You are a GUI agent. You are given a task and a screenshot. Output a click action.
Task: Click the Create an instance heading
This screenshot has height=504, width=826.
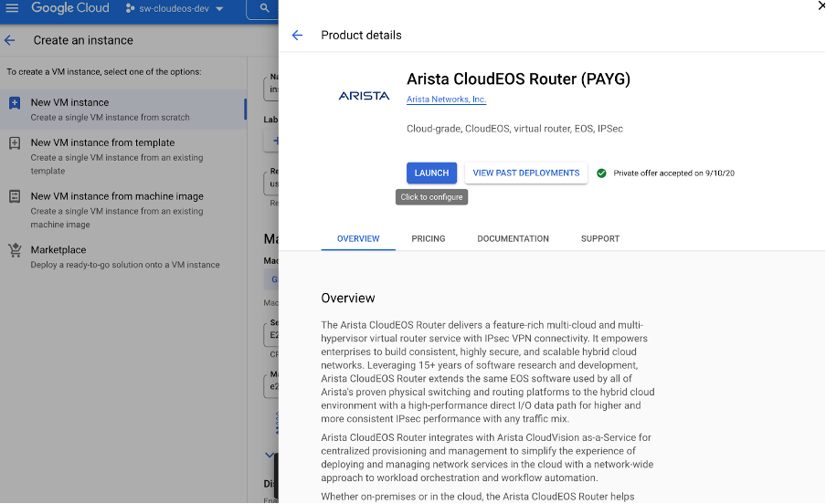83,40
